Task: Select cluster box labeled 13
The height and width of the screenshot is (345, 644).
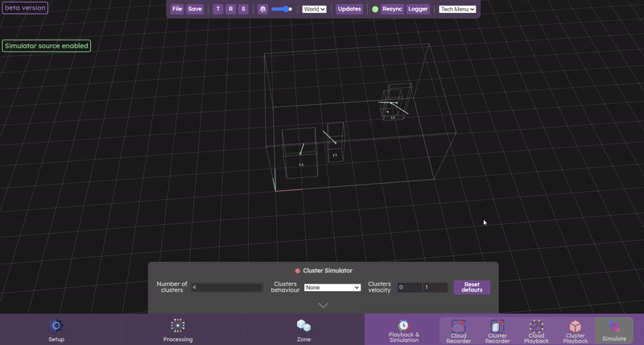Action: (x=336, y=142)
